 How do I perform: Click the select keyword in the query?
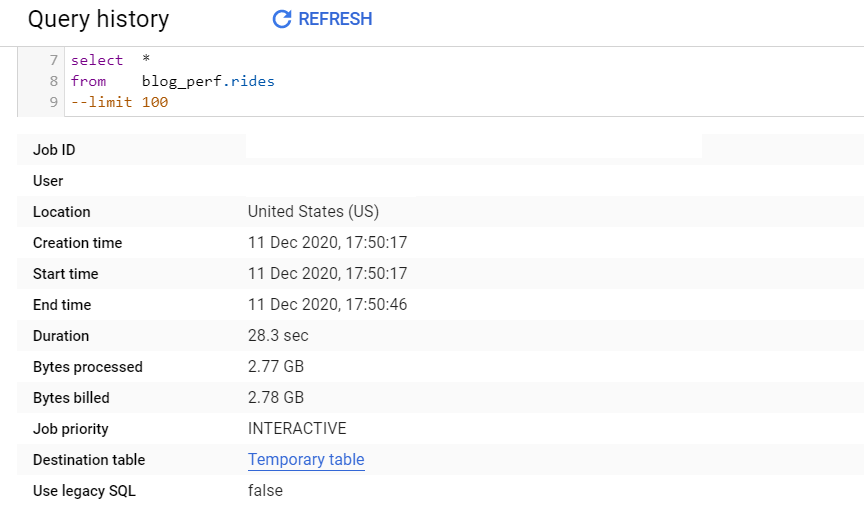click(x=97, y=60)
